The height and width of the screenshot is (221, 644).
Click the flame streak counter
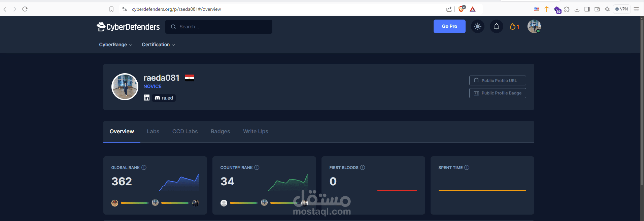click(x=514, y=26)
